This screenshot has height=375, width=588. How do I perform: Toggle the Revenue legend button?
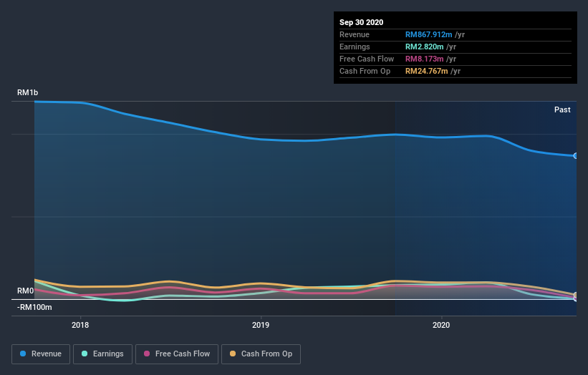click(x=41, y=354)
